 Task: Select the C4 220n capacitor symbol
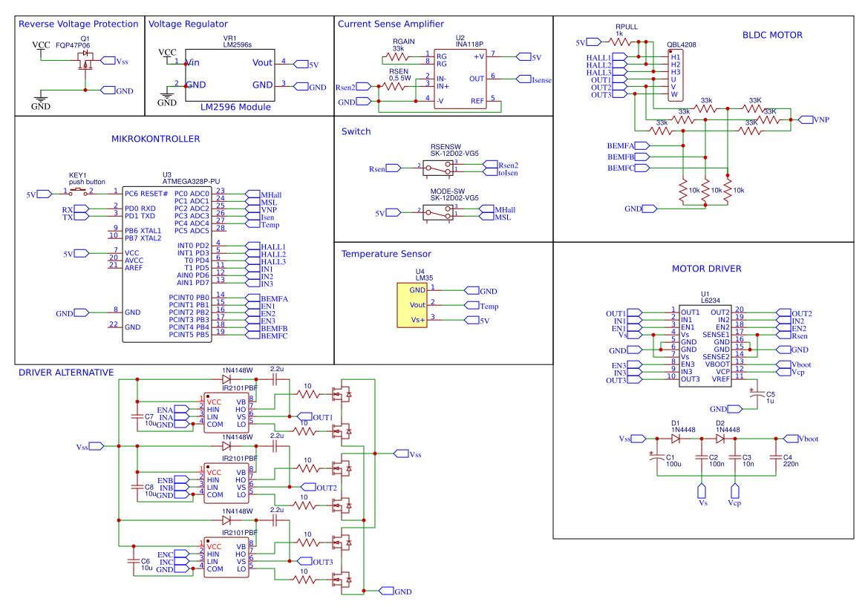[x=775, y=457]
